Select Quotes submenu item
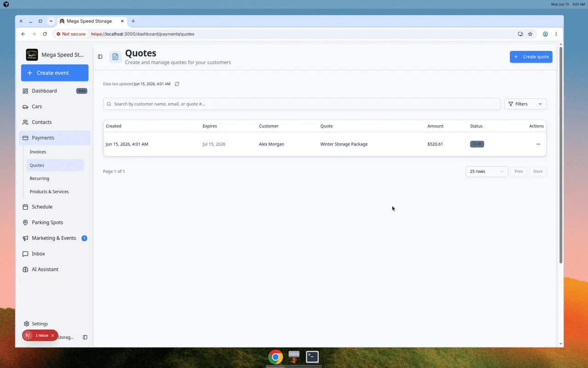The width and height of the screenshot is (588, 368). 55,165
